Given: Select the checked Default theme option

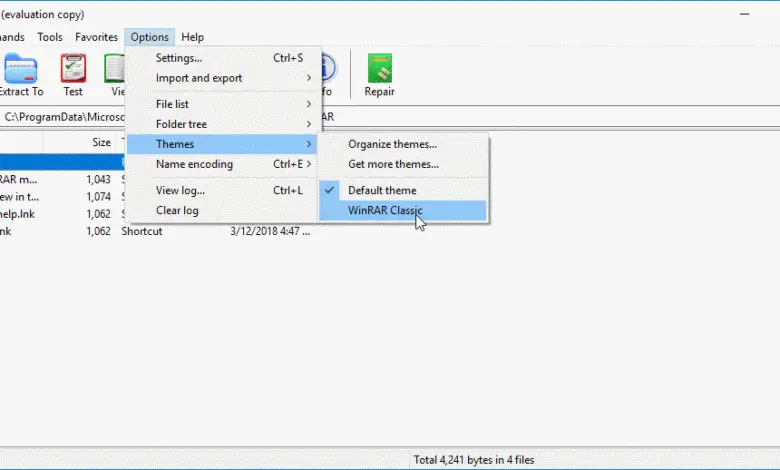Looking at the screenshot, I should click(402, 190).
